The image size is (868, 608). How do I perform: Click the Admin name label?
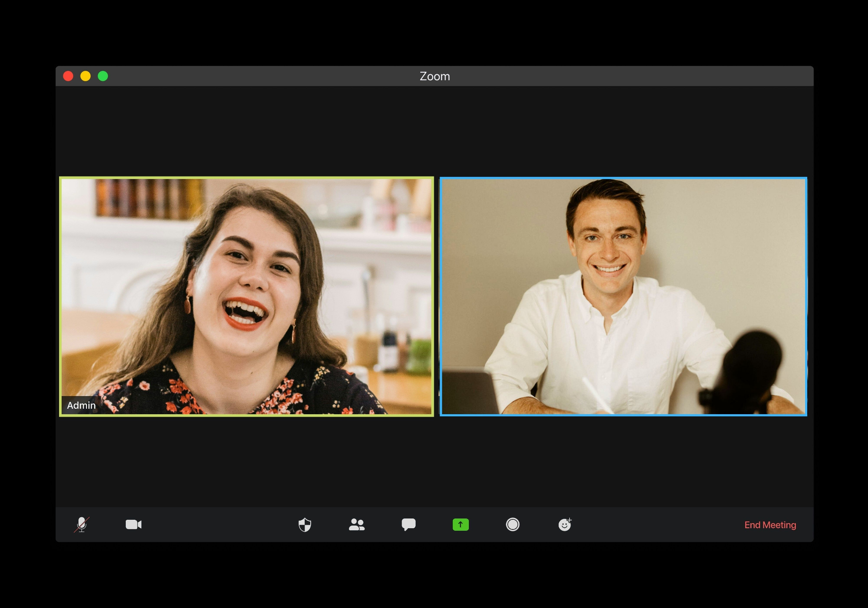[81, 405]
